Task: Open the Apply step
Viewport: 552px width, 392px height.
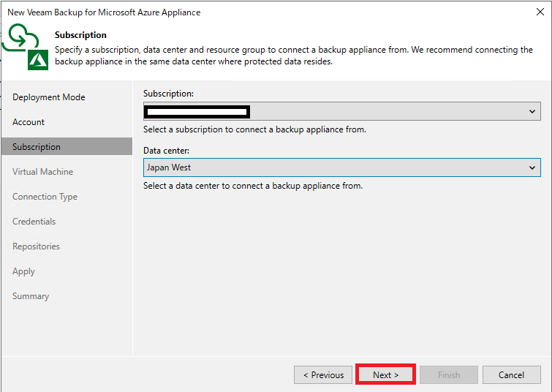Action: click(x=24, y=271)
